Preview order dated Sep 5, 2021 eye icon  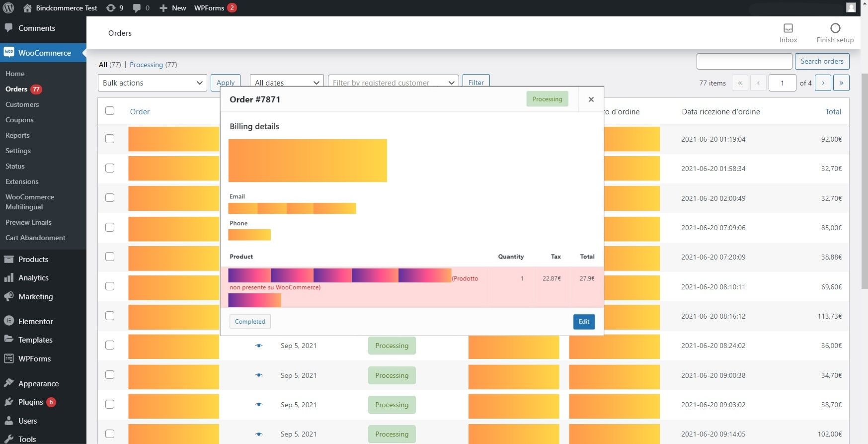click(259, 346)
